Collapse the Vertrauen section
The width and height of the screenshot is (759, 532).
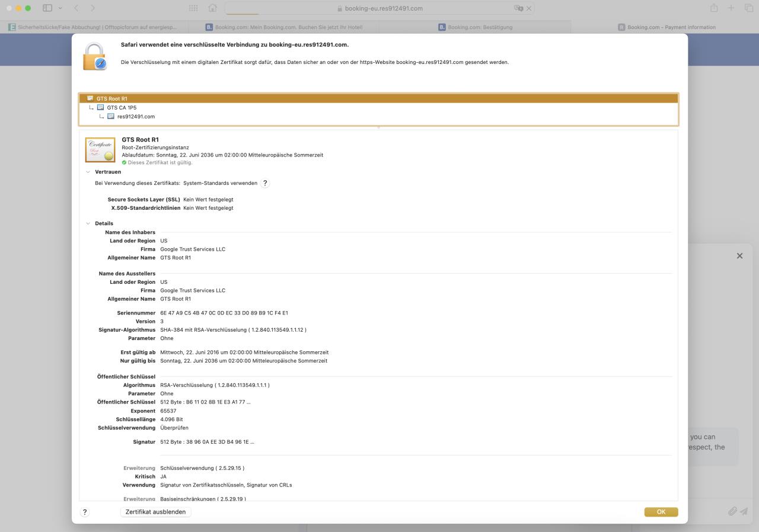pyautogui.click(x=88, y=172)
